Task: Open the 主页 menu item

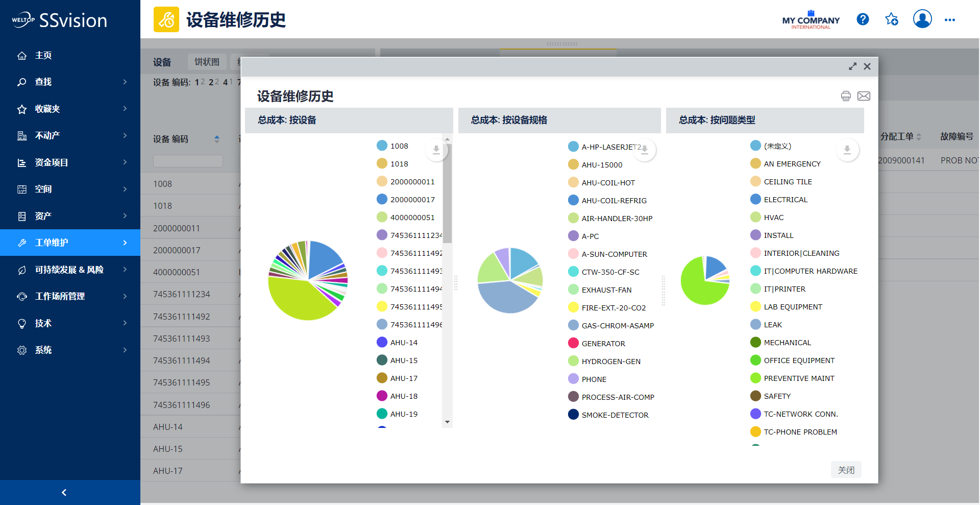Action: coord(43,55)
